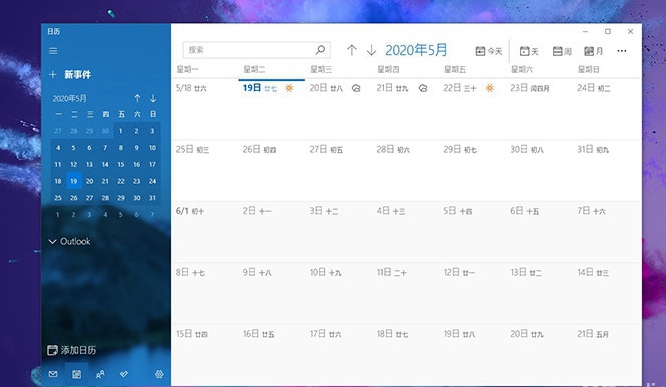Minimize the calendar window
The height and width of the screenshot is (387, 666).
click(585, 31)
